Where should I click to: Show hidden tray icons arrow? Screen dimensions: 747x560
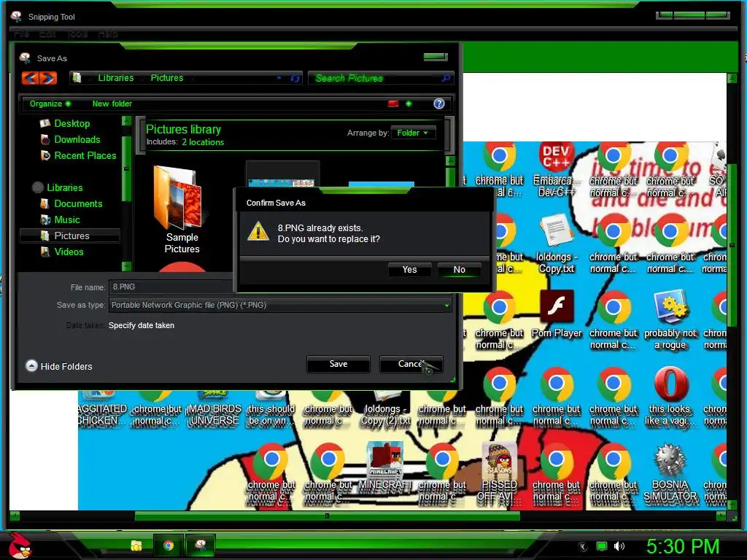pos(583,547)
